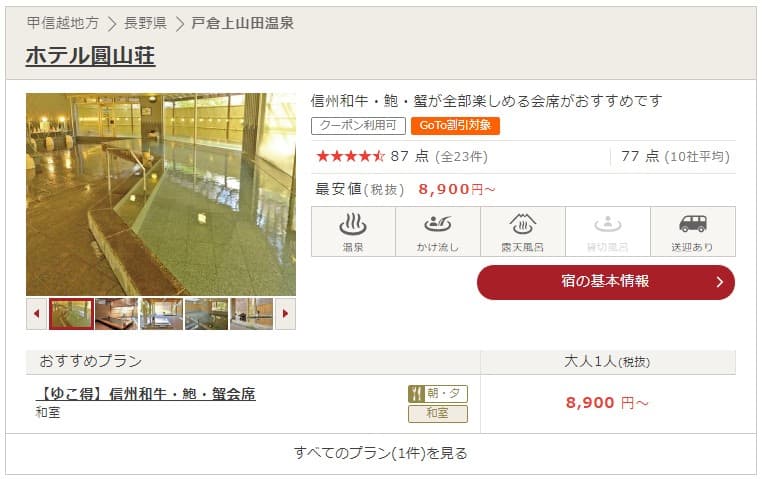Show next photos with right arrow
The width and height of the screenshot is (763, 479).
point(285,314)
